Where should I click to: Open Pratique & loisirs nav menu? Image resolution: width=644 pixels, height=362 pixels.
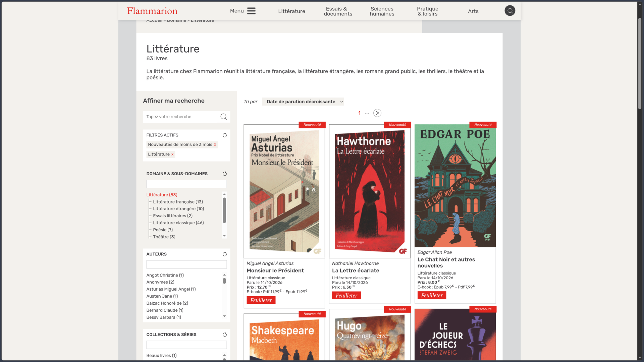click(427, 11)
